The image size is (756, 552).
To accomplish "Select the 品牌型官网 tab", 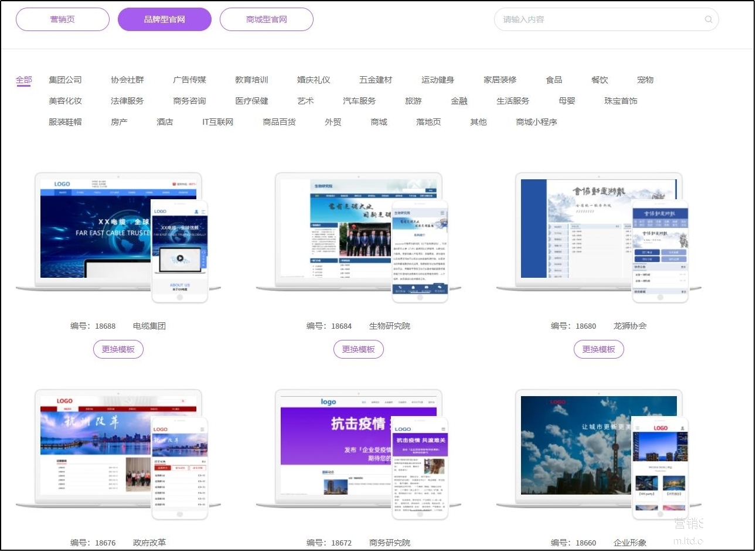I will pos(165,19).
